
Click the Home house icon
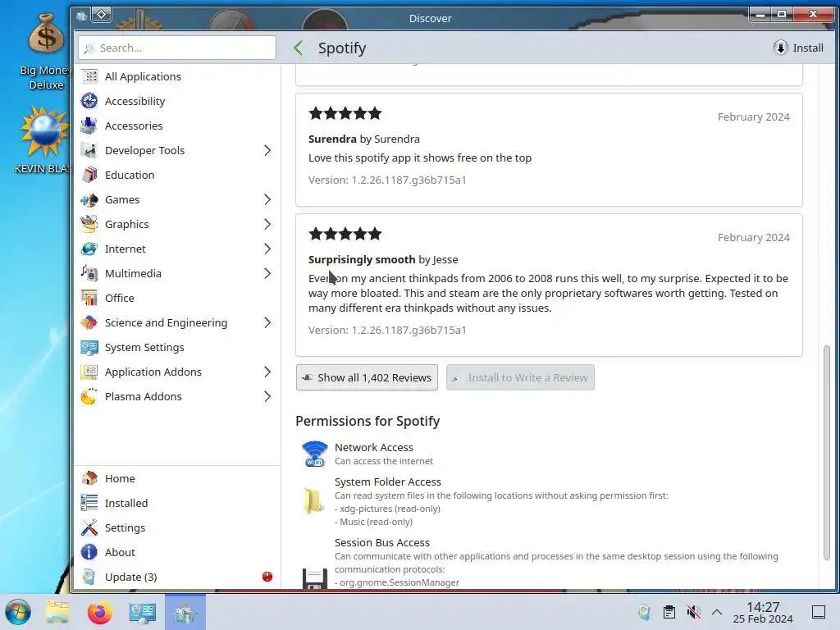(89, 478)
